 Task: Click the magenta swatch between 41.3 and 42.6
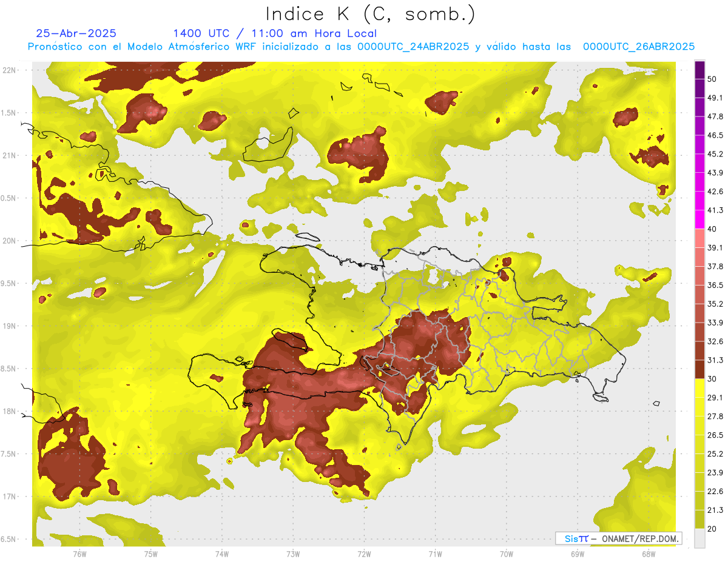[699, 201]
